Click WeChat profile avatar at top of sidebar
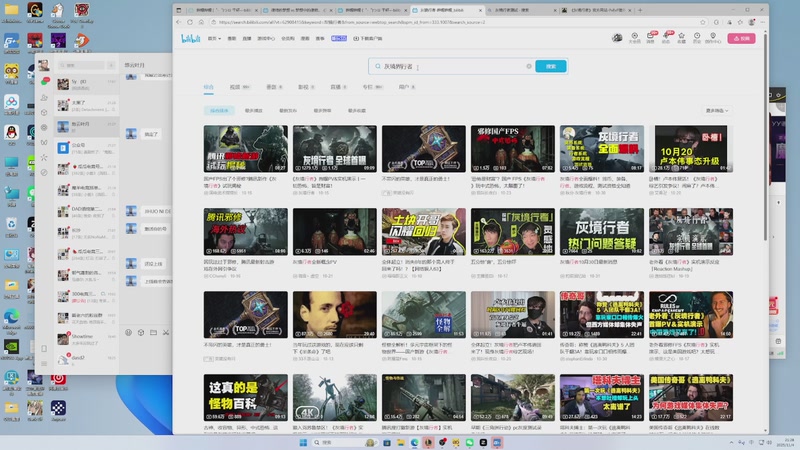 (x=44, y=65)
